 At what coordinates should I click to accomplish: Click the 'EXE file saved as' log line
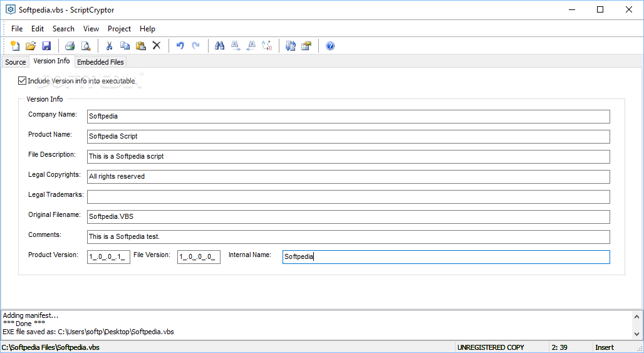[x=88, y=332]
